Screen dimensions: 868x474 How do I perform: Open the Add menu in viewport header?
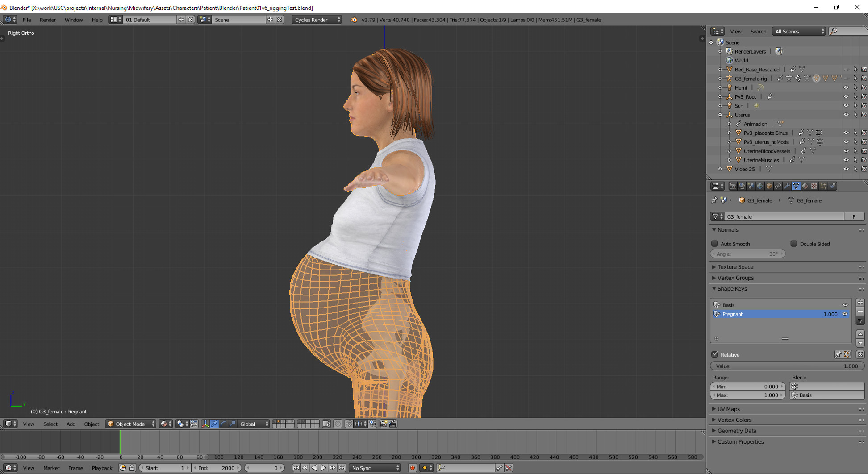71,424
